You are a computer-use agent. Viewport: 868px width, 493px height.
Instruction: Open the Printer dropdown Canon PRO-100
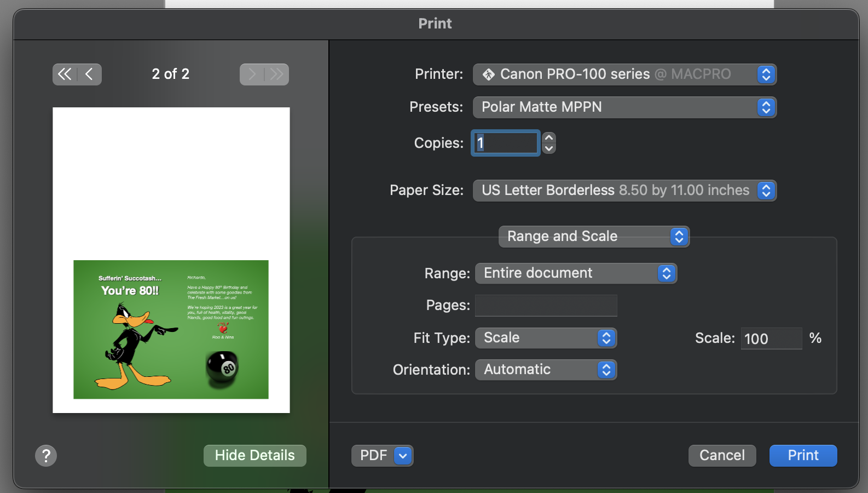[x=624, y=74]
